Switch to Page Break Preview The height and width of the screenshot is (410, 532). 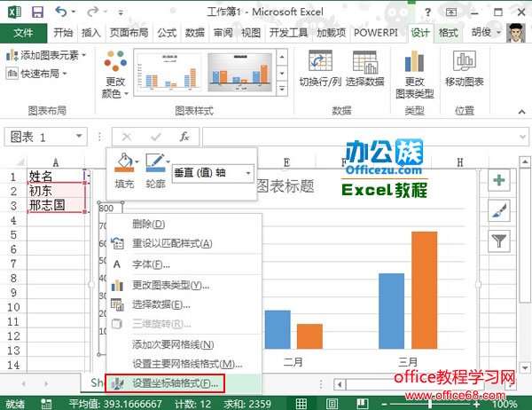point(362,404)
